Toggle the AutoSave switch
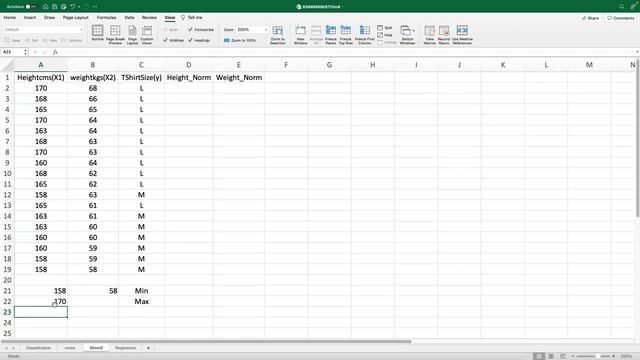 coord(31,7)
